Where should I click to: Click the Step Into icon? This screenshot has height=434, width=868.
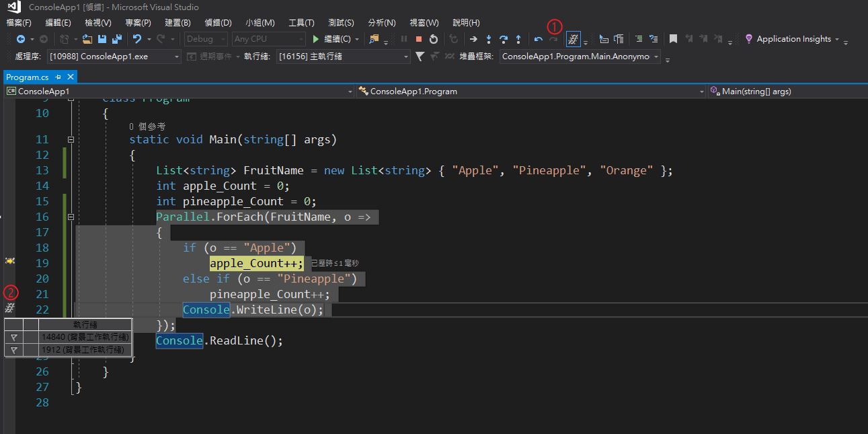[489, 40]
